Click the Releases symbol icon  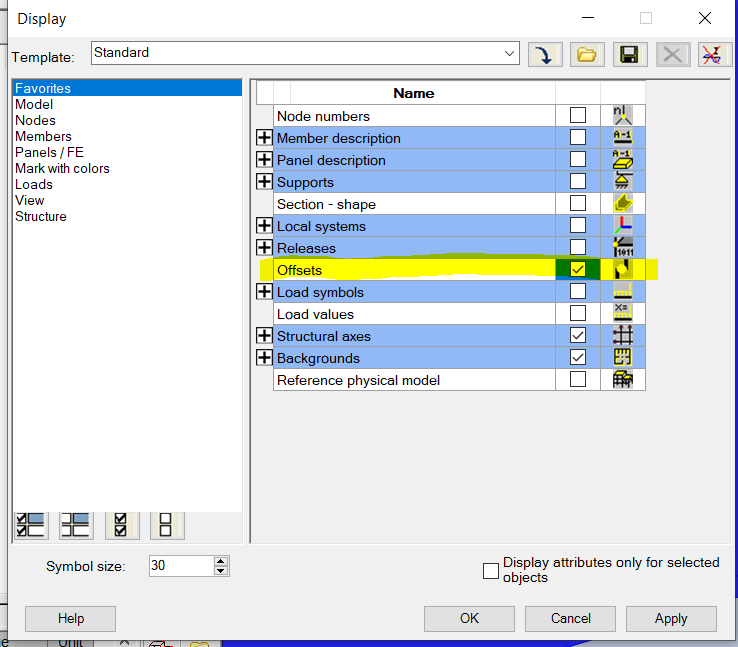coord(623,247)
